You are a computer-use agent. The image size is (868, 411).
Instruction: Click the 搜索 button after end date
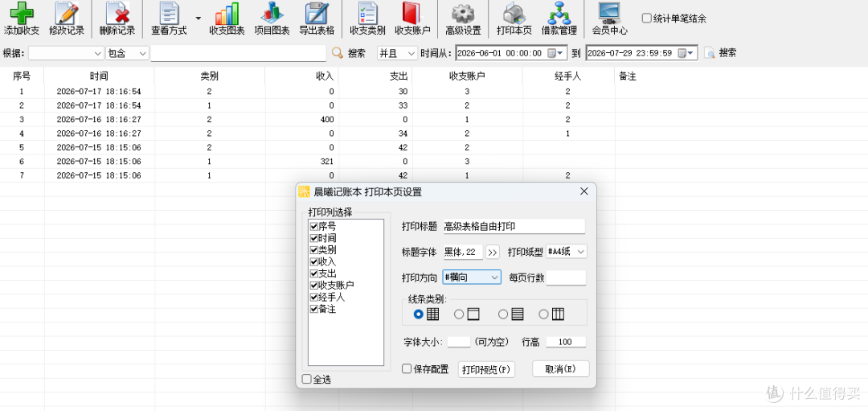[720, 53]
